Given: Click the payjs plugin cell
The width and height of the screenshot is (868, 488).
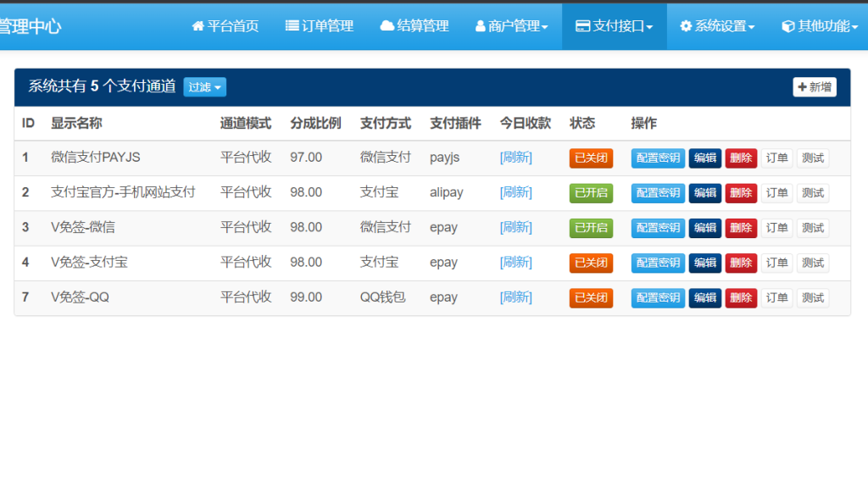Looking at the screenshot, I should click(x=445, y=158).
